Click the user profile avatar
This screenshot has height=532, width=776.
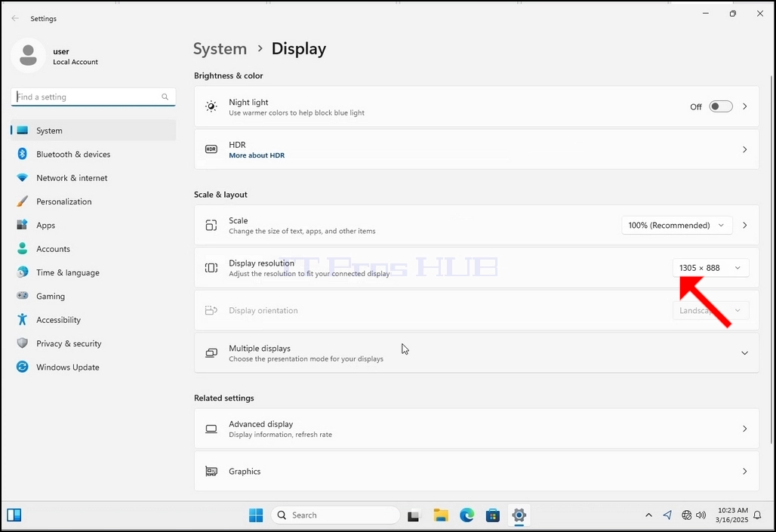tap(28, 55)
